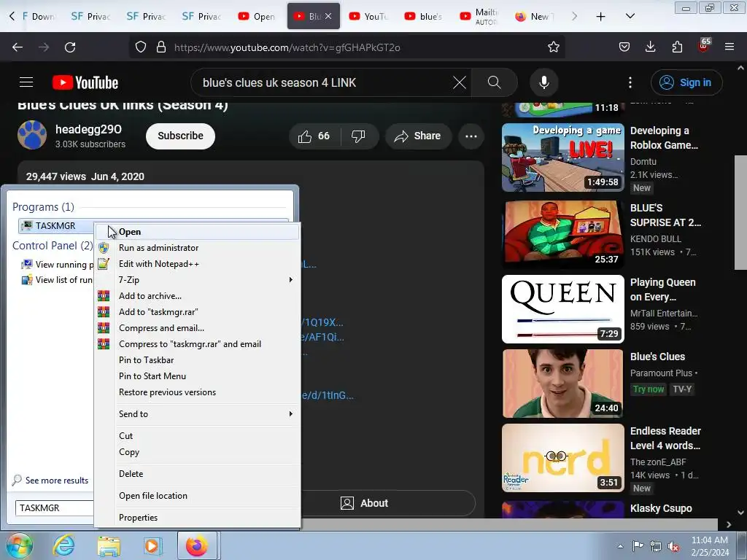Reload the YouTube page
The width and height of the screenshot is (747, 560).
click(x=70, y=47)
